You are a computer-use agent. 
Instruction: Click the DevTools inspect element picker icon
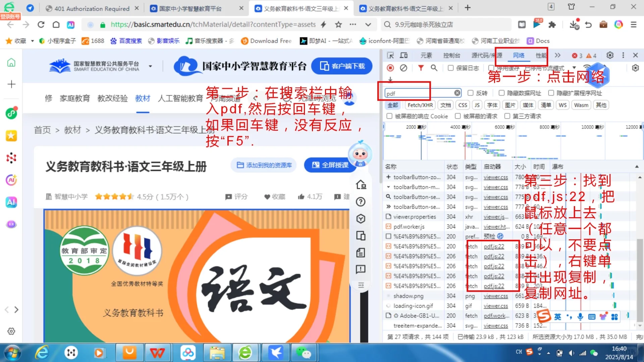pos(390,55)
